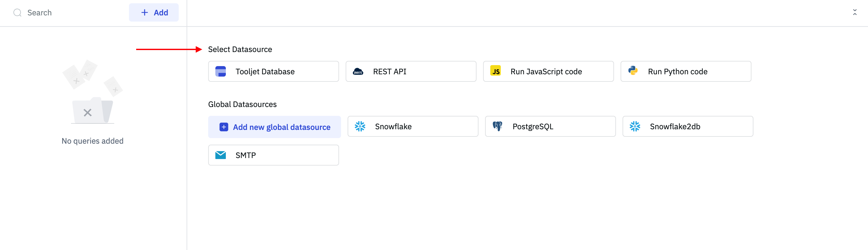Collapse the query panel using the chevron
868x250 pixels.
tap(855, 12)
